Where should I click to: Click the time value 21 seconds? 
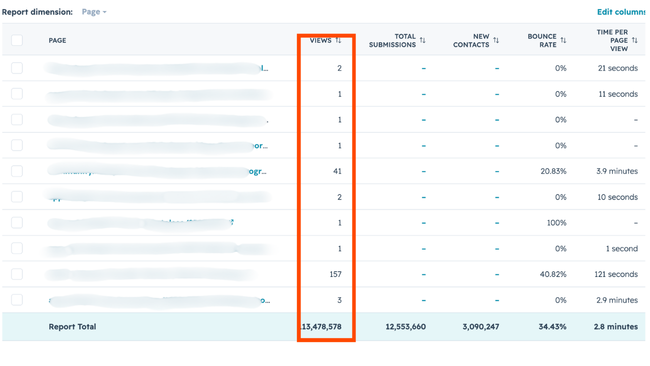(618, 68)
